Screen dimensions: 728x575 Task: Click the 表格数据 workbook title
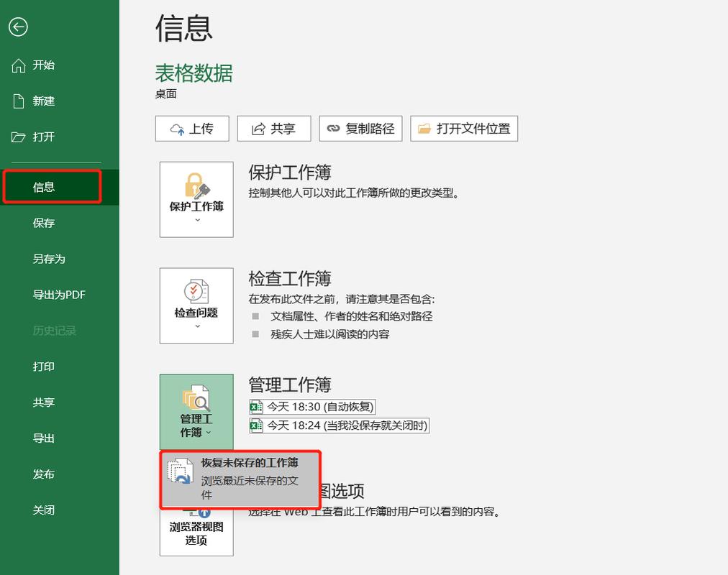coord(194,73)
